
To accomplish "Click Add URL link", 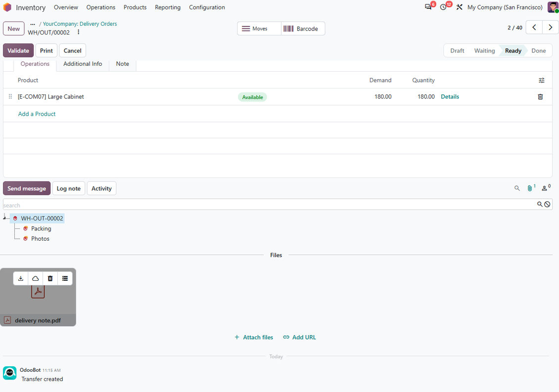I will point(299,337).
